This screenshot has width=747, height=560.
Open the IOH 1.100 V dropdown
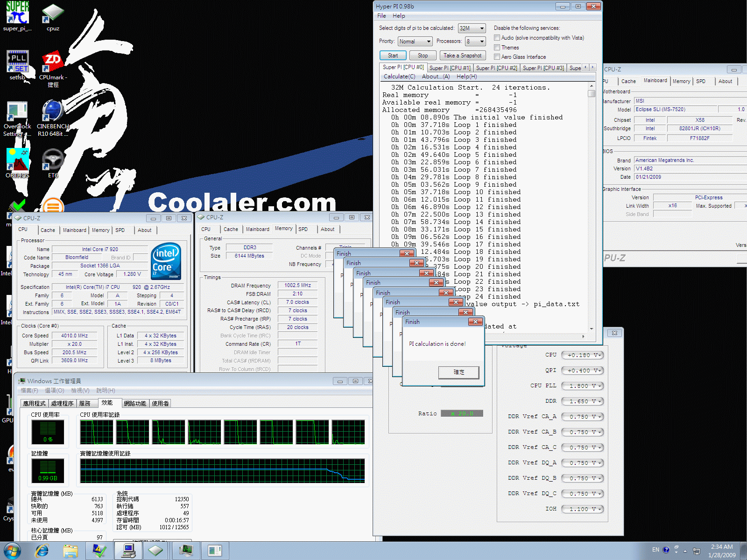click(x=582, y=509)
